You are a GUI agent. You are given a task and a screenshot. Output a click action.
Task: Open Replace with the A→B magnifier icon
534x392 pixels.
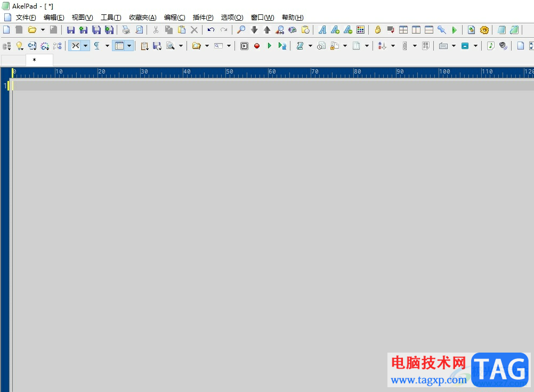coord(280,30)
